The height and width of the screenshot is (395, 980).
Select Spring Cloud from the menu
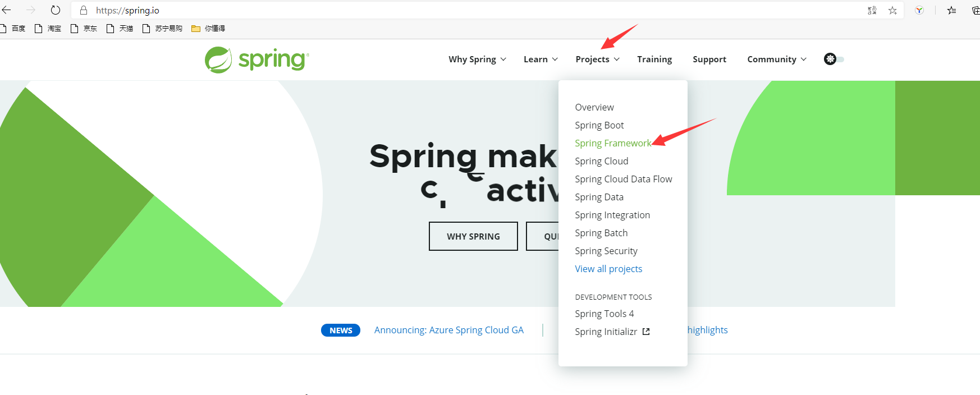[602, 161]
